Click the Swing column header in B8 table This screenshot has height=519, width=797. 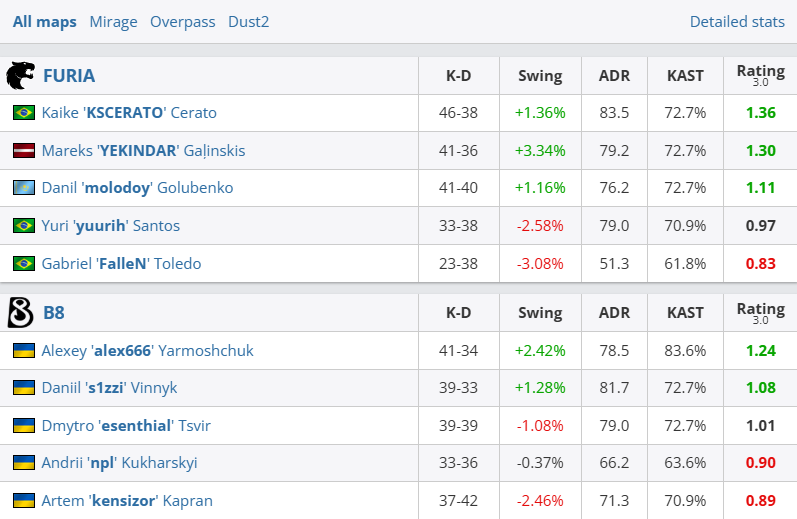click(540, 313)
